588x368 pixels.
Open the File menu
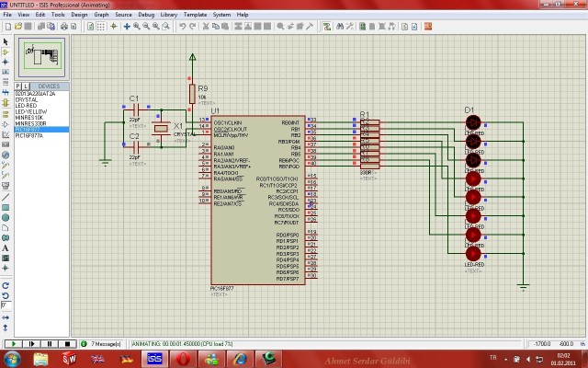coord(7,15)
